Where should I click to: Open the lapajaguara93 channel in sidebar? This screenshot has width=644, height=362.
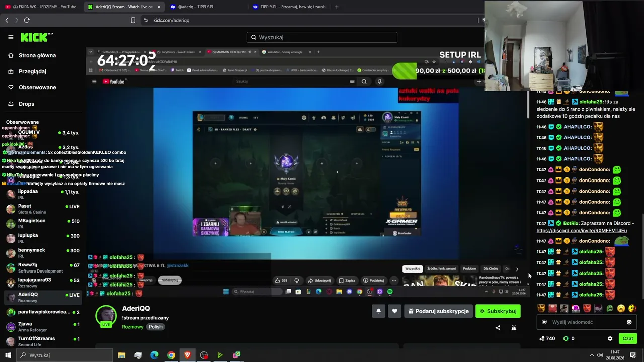[42, 282]
